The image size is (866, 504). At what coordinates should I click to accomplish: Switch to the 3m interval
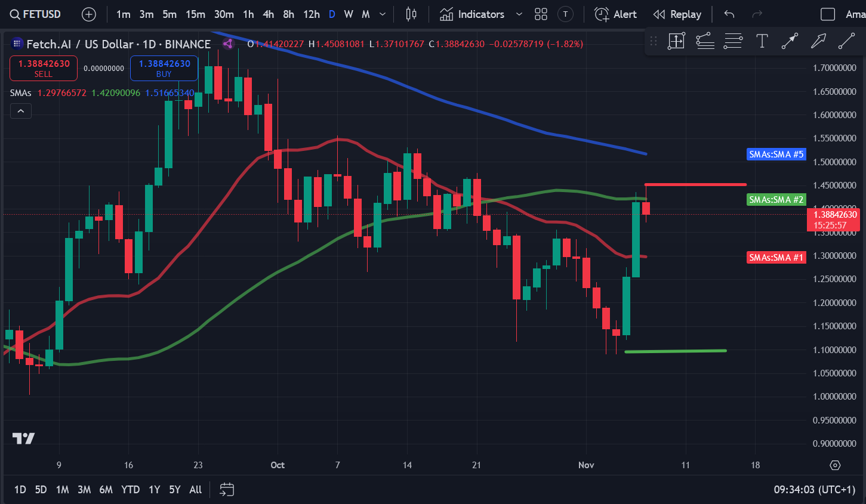pyautogui.click(x=146, y=14)
